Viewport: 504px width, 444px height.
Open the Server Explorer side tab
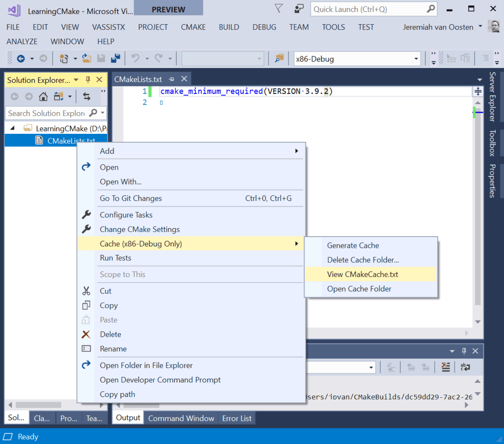click(x=493, y=97)
